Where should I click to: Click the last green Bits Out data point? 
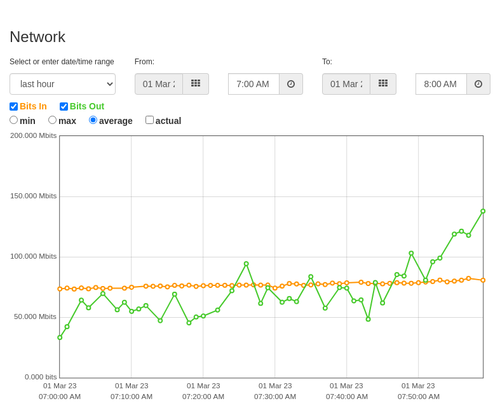(x=483, y=211)
